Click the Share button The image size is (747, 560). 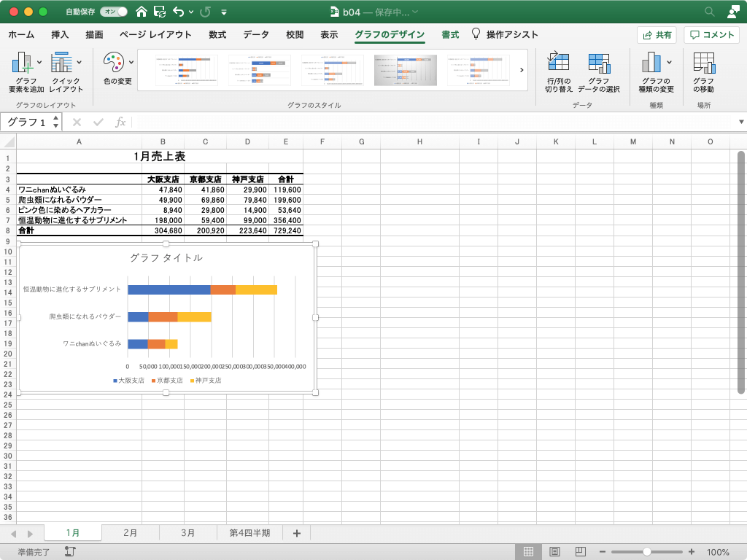click(x=657, y=35)
